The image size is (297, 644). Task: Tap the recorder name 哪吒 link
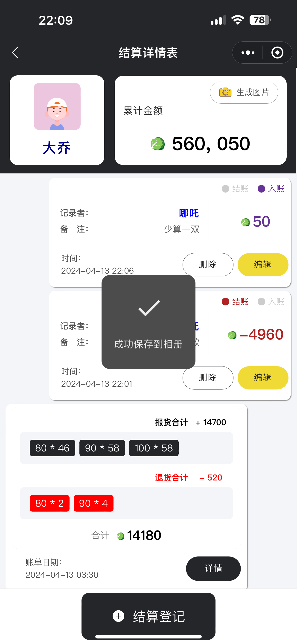click(189, 213)
